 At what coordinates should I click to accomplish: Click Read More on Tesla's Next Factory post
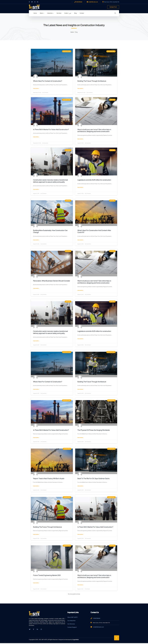tap(36, 486)
